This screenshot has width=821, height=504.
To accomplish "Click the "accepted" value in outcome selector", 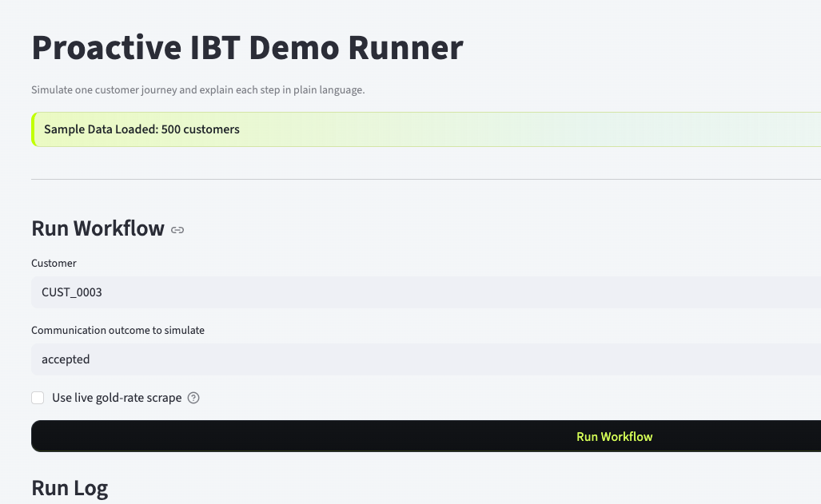I will coord(66,359).
